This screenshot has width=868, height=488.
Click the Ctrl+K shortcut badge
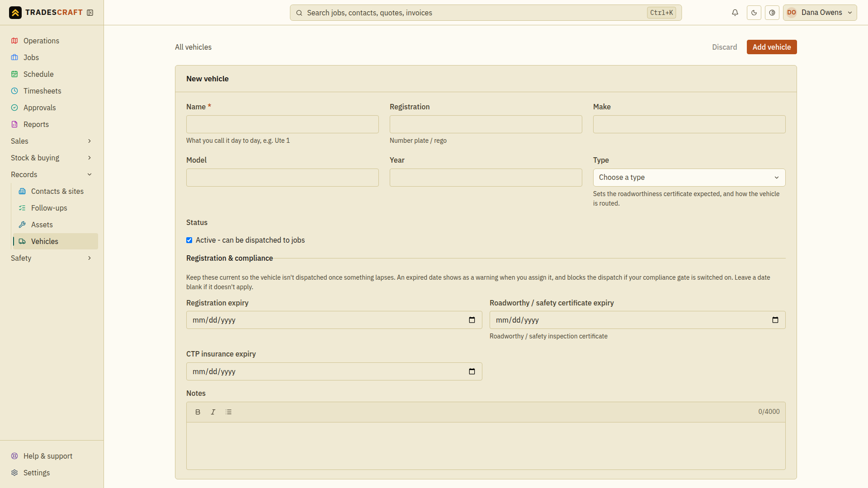coord(661,13)
